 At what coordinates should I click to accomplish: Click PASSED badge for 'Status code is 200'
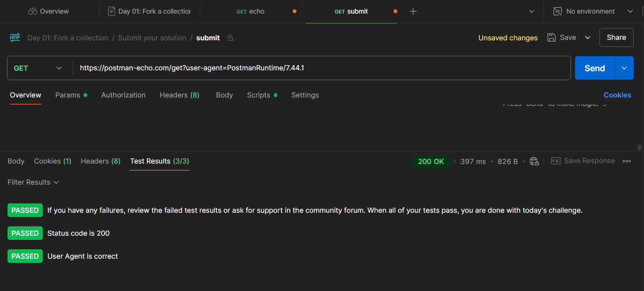[25, 233]
